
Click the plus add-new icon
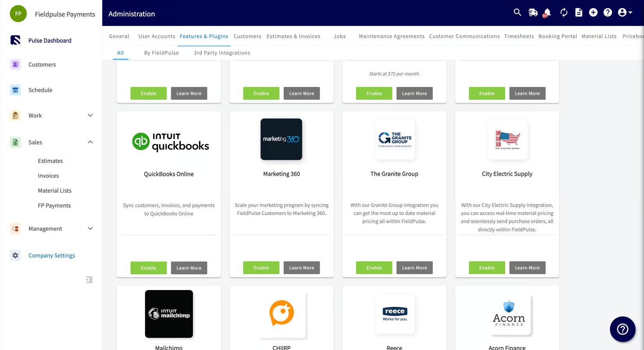(x=593, y=12)
